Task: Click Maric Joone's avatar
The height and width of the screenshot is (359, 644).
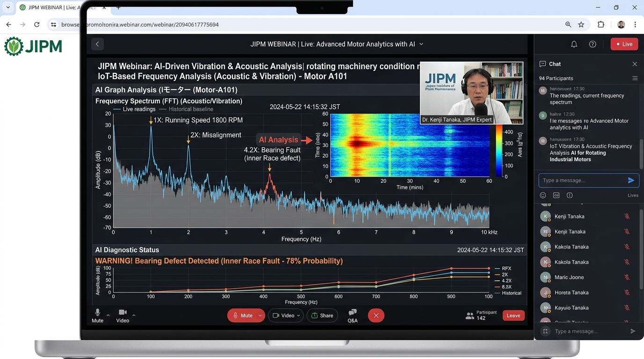Action: coord(545,277)
